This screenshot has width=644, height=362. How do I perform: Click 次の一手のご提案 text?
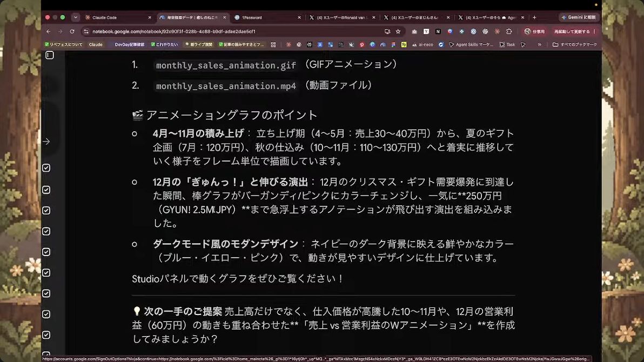[x=183, y=311]
